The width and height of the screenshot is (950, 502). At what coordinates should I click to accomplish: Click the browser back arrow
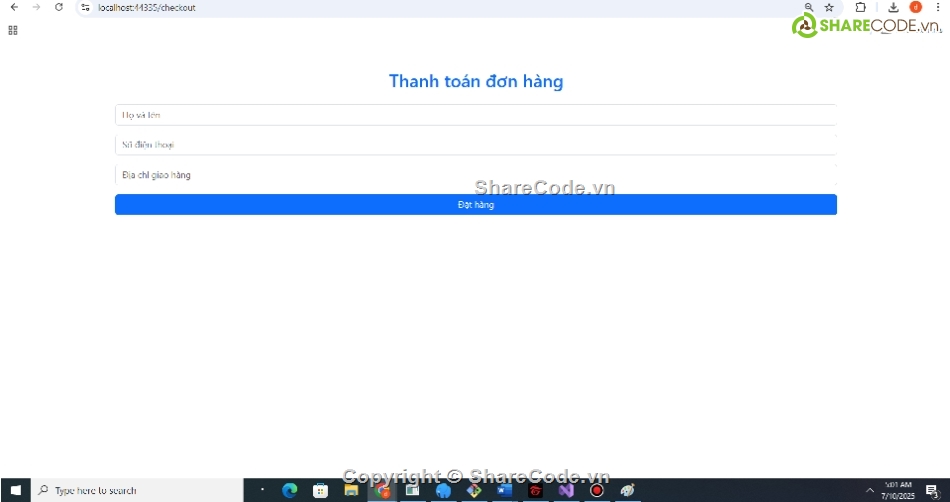pos(14,7)
